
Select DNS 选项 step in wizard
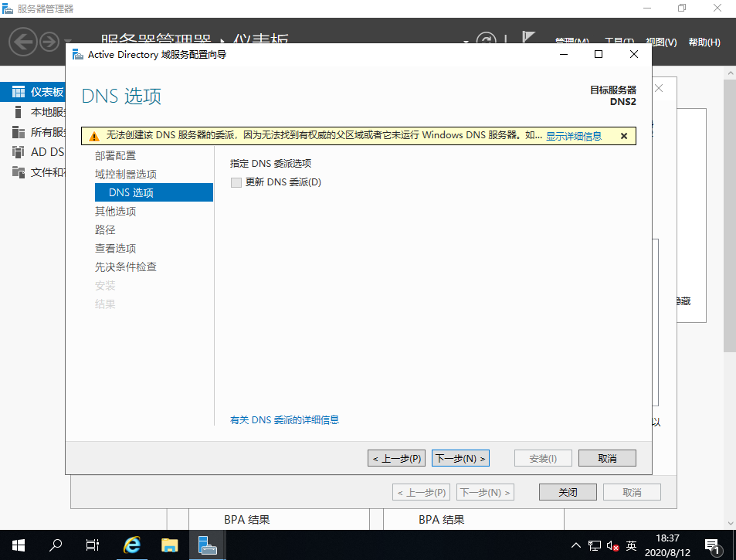[154, 192]
